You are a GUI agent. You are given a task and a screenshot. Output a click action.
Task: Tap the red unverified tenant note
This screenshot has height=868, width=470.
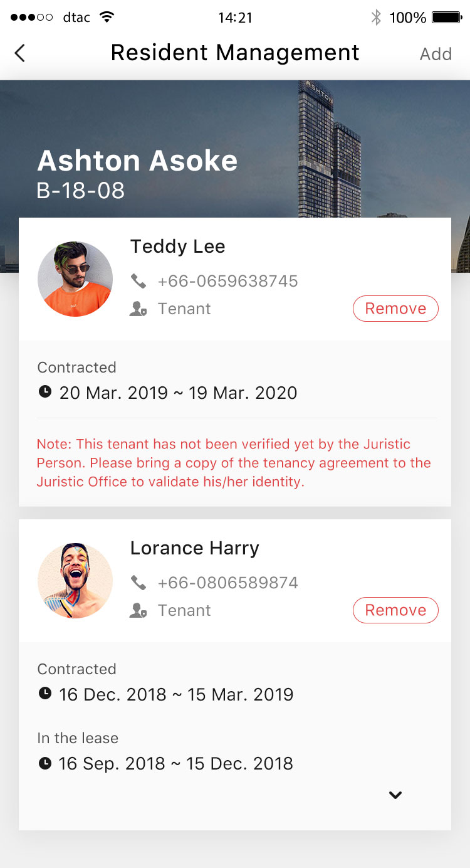click(234, 463)
